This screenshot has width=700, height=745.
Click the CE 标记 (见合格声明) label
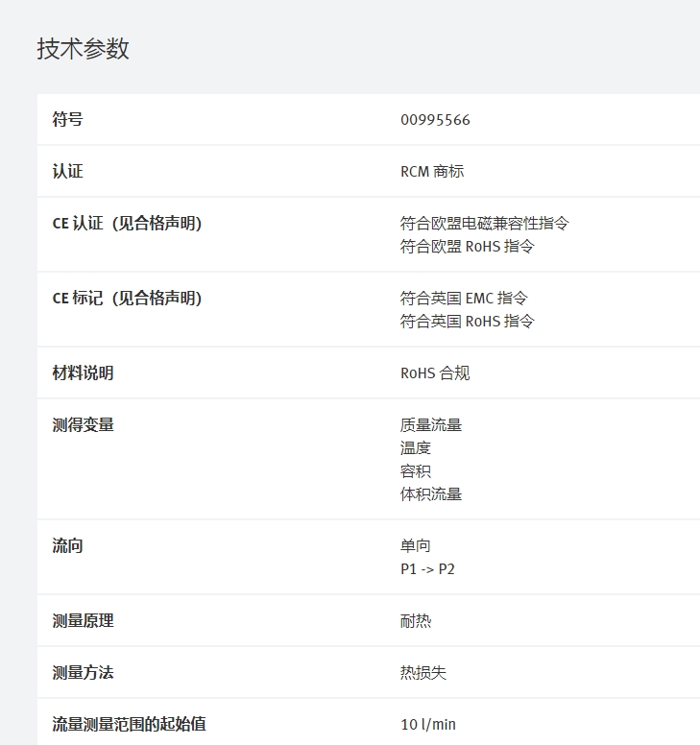pyautogui.click(x=127, y=298)
